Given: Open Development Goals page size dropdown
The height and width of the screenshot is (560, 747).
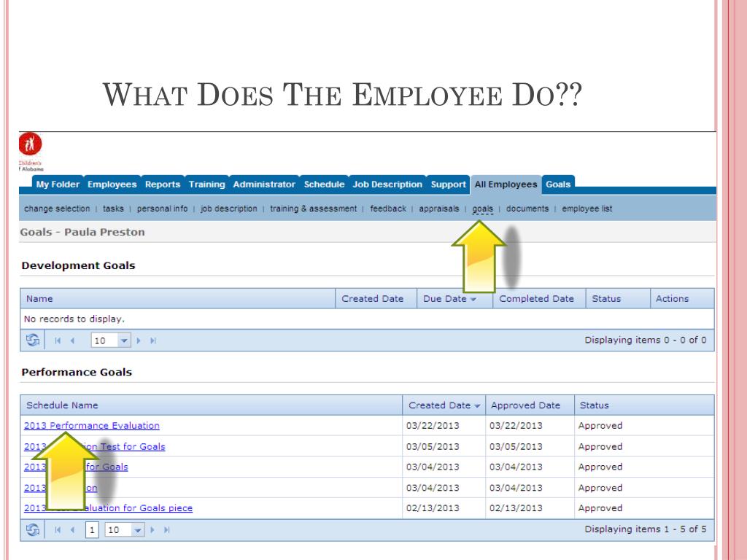Looking at the screenshot, I should point(124,341).
